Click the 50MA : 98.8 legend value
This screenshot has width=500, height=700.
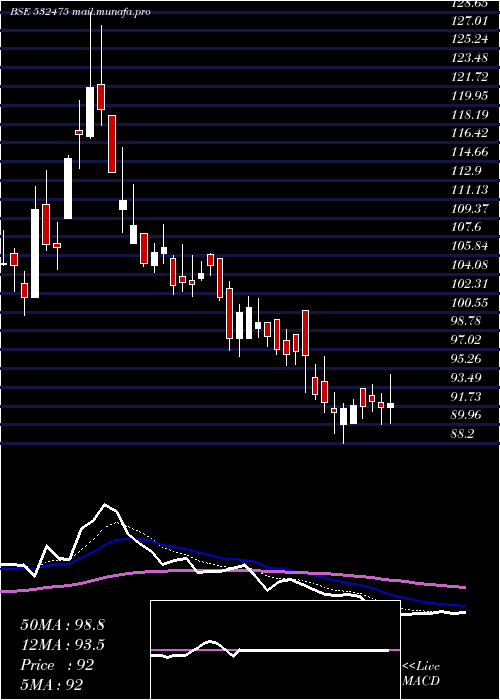(62, 625)
